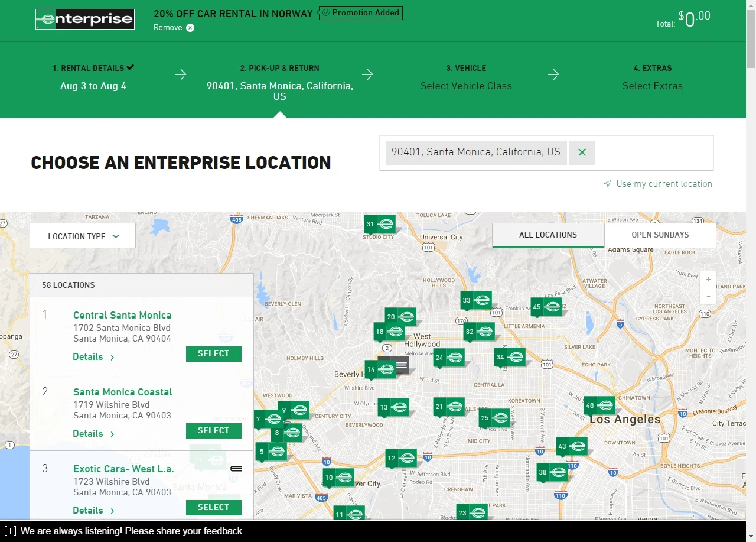The image size is (756, 542).
Task: Expand Details for Santa Monica Coastal
Action: [x=93, y=434]
